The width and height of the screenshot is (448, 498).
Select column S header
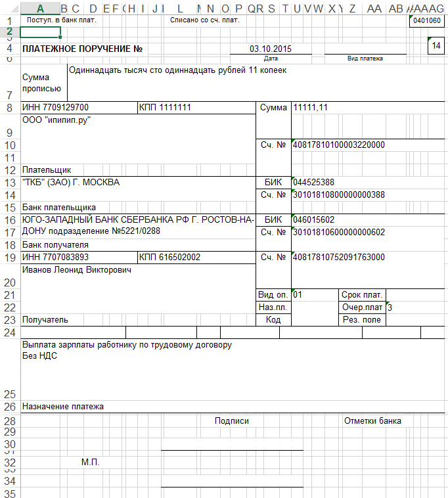coord(271,9)
